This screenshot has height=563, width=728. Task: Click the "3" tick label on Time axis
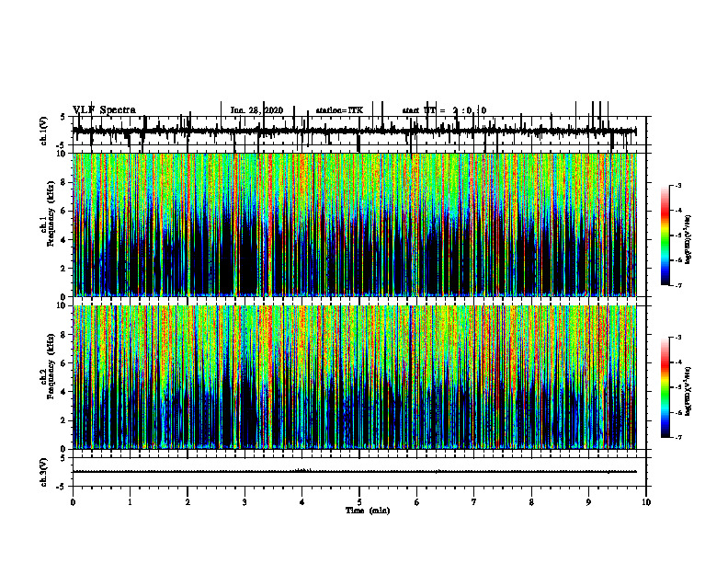point(245,502)
